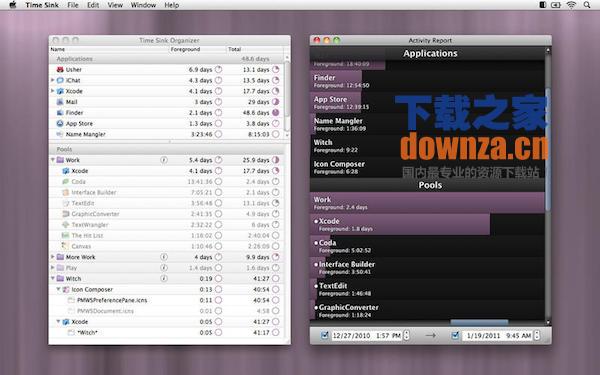This screenshot has width=600, height=375.
Task: Open the Edit menu
Action: pyautogui.click(x=93, y=5)
